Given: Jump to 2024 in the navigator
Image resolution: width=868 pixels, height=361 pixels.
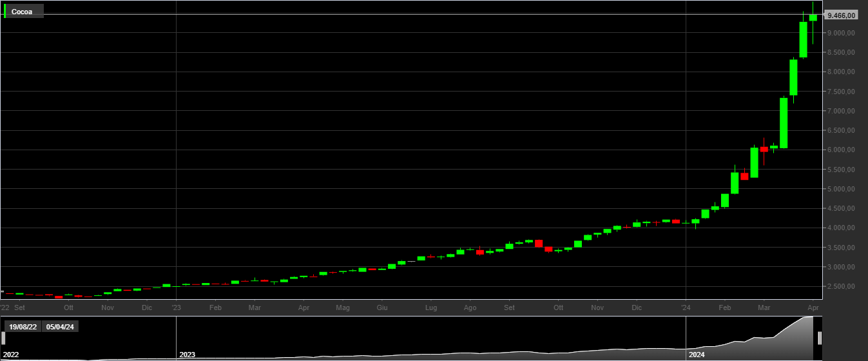Looking at the screenshot, I should [x=697, y=355].
